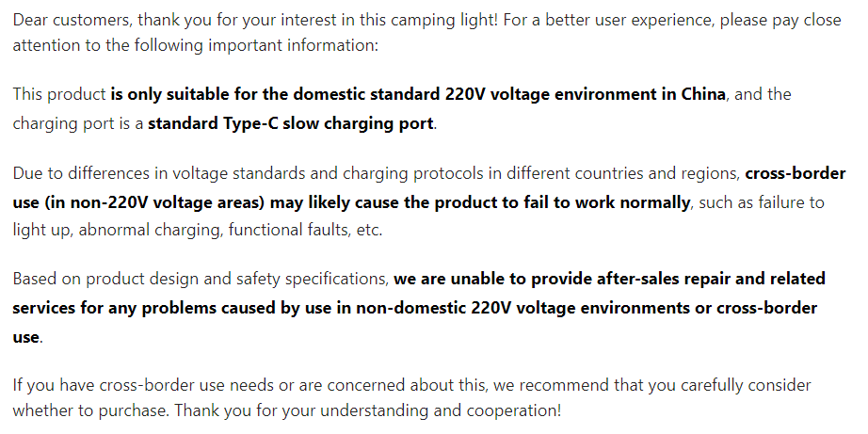868x434 pixels.
Task: Click bold text "standard Type-C slow charging port"
Action: [291, 123]
